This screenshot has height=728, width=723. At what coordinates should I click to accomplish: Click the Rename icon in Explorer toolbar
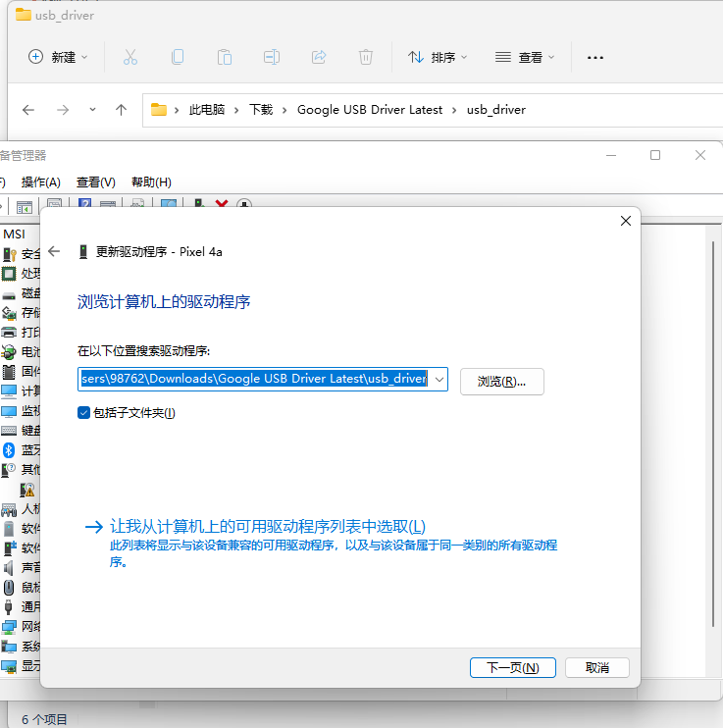pyautogui.click(x=272, y=57)
